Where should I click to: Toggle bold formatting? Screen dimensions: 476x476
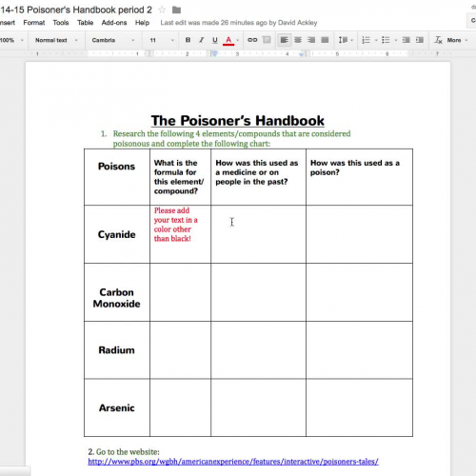pyautogui.click(x=188, y=40)
